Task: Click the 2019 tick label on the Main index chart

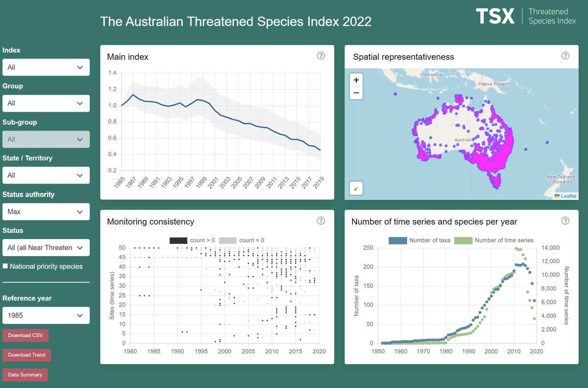Action: coord(318,182)
